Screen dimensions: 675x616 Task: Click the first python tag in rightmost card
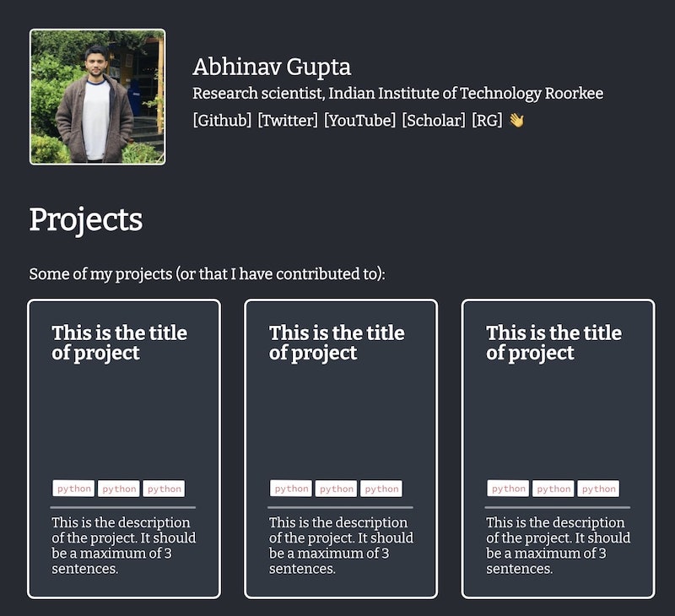[507, 486]
